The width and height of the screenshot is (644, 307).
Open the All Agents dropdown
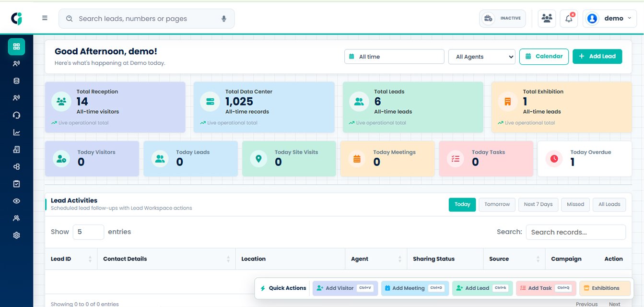pyautogui.click(x=481, y=57)
